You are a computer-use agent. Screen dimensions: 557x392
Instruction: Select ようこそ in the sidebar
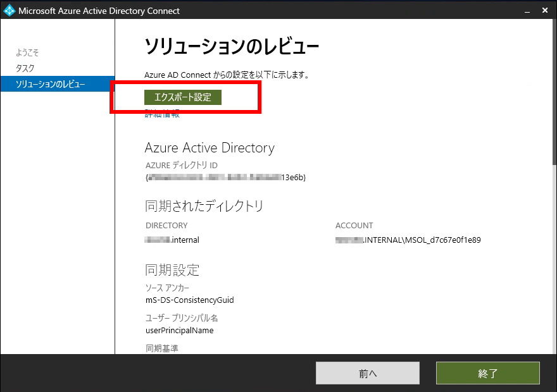click(27, 52)
